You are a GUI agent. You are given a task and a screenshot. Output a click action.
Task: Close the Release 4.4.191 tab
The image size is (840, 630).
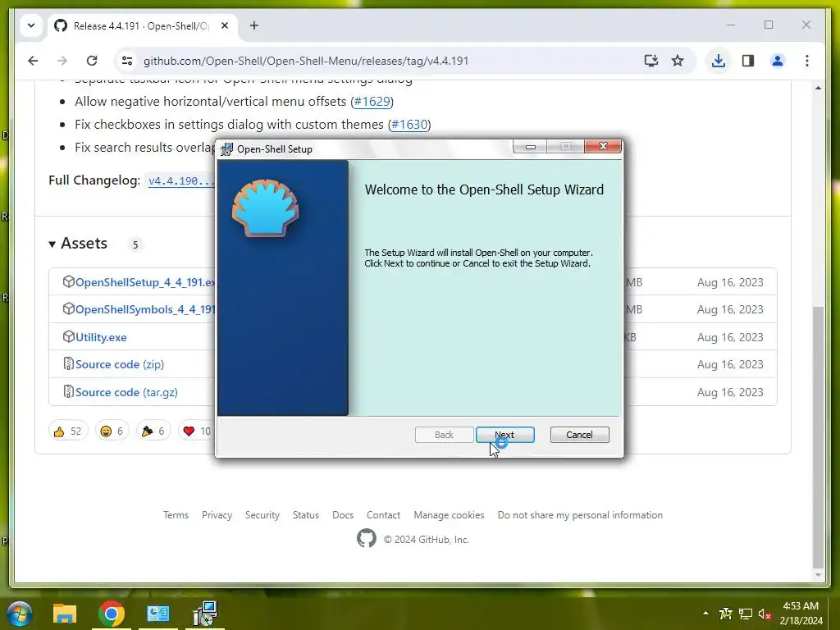225,25
